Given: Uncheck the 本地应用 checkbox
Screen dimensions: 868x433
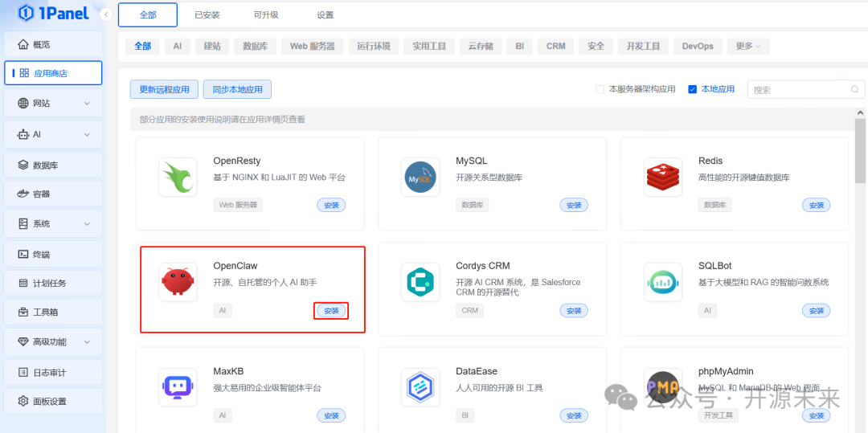Looking at the screenshot, I should coord(692,89).
